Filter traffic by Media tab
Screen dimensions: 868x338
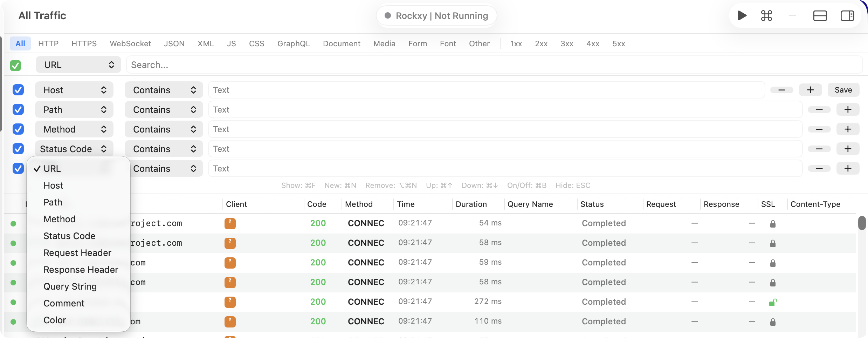pyautogui.click(x=384, y=44)
